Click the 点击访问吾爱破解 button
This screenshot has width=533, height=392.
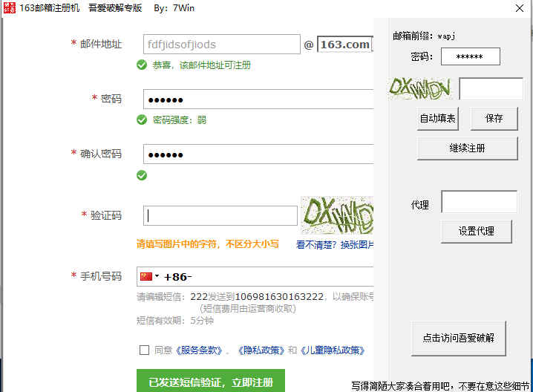[459, 339]
